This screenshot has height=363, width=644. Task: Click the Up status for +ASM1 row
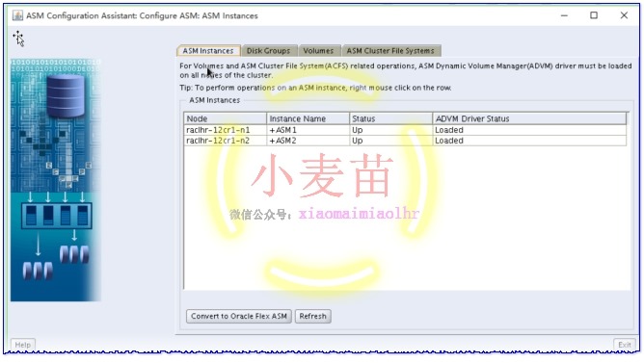pos(391,130)
